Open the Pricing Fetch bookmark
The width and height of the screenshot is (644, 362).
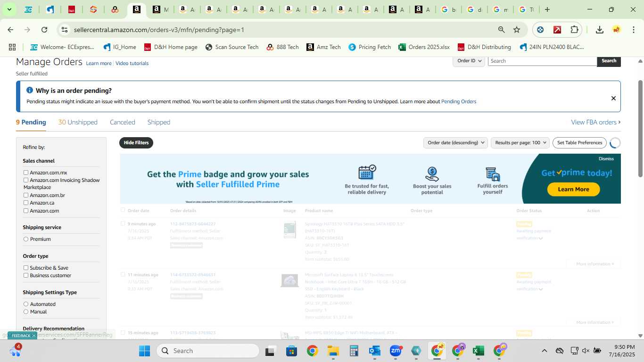pyautogui.click(x=370, y=47)
